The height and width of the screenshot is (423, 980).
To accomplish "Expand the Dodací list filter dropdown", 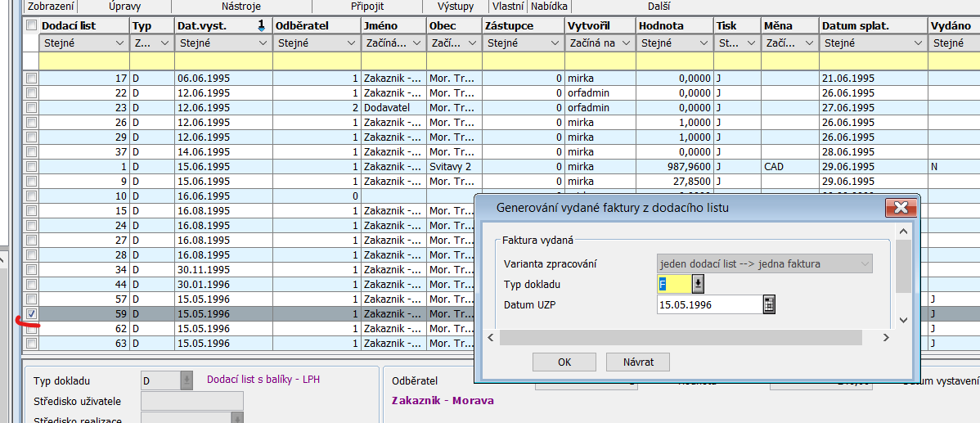I will 119,43.
